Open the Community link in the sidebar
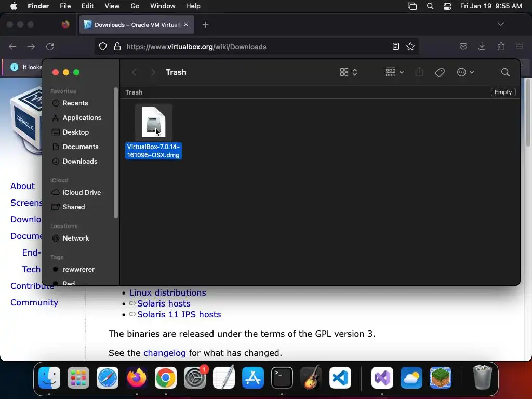Viewport: 532px width, 399px height. (34, 302)
